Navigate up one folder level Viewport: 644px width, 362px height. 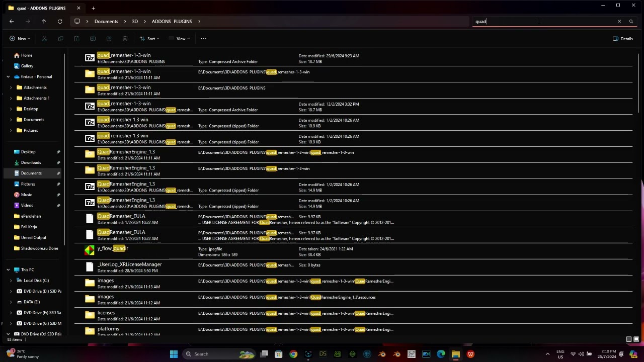[x=44, y=22]
